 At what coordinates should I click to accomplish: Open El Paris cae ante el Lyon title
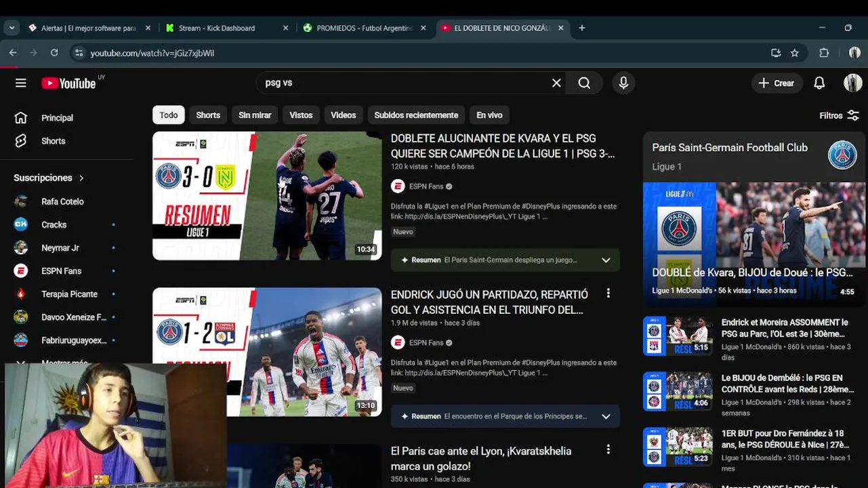click(481, 458)
